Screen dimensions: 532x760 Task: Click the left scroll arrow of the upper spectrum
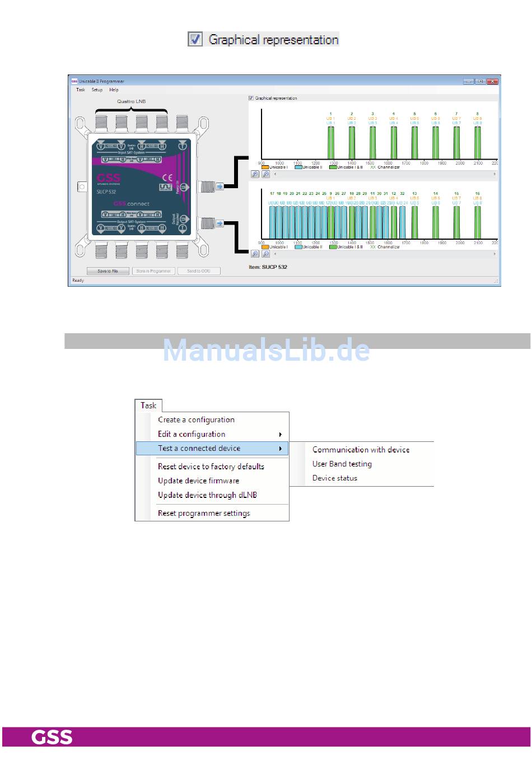274,174
